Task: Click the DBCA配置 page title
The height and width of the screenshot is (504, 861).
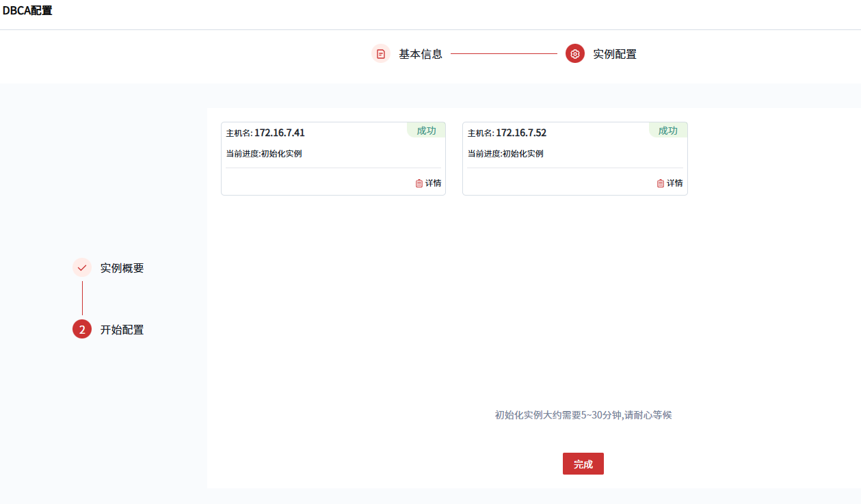Action: (27, 11)
